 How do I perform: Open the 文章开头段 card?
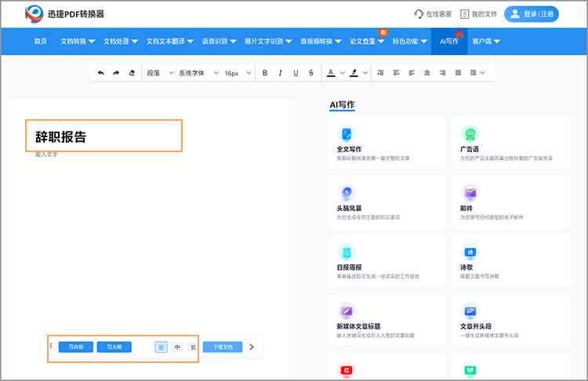click(x=510, y=320)
